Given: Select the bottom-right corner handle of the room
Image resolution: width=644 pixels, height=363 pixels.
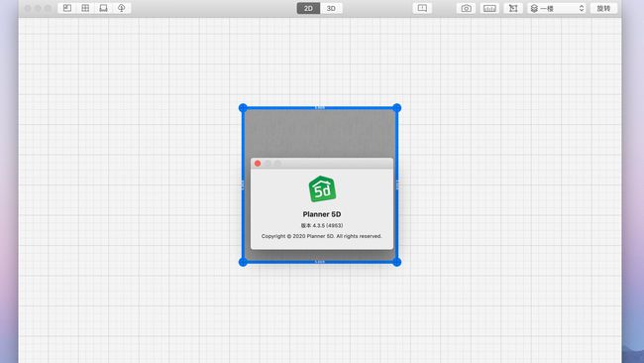Looking at the screenshot, I should (x=396, y=262).
